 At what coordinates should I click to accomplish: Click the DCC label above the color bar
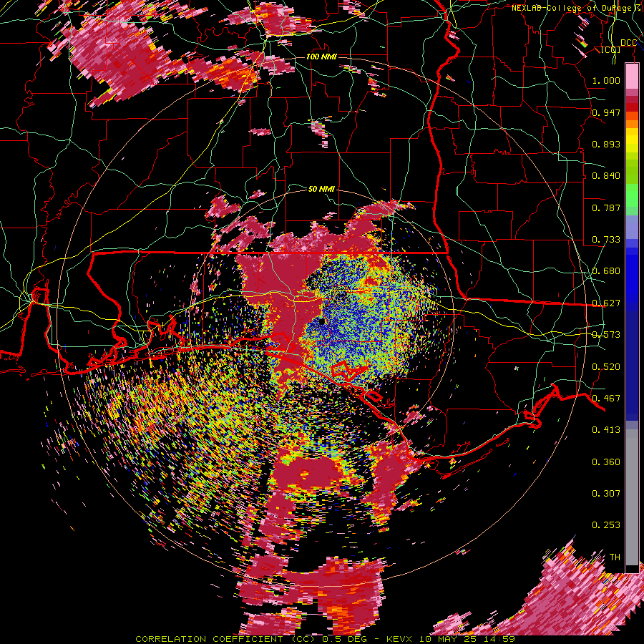(x=628, y=43)
